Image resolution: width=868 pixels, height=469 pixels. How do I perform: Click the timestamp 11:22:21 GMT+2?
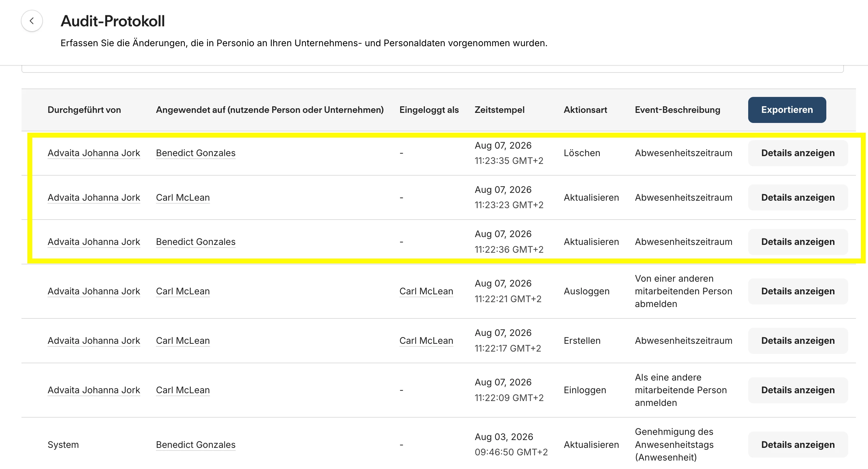508,299
